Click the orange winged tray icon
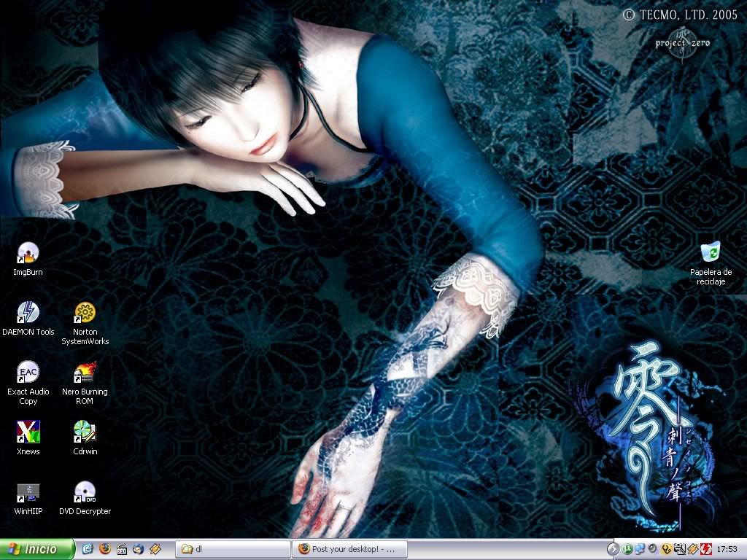Viewport: 747px width, 560px height. [693, 549]
